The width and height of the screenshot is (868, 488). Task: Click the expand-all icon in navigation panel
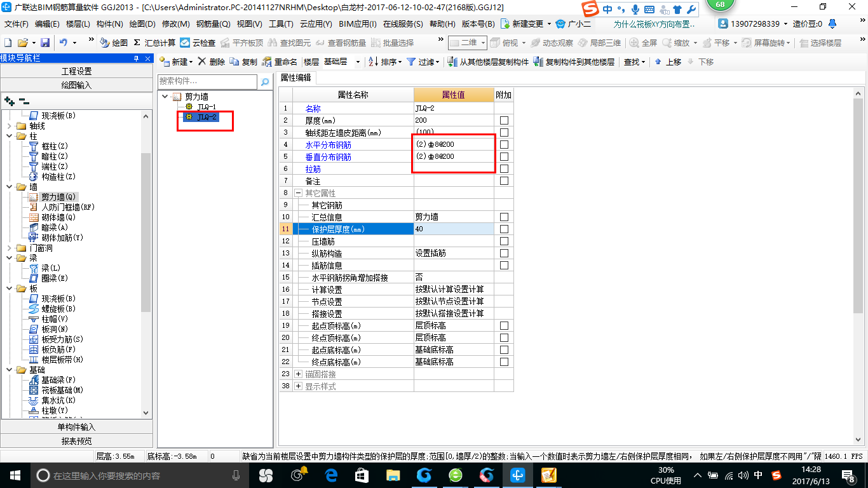(x=9, y=100)
